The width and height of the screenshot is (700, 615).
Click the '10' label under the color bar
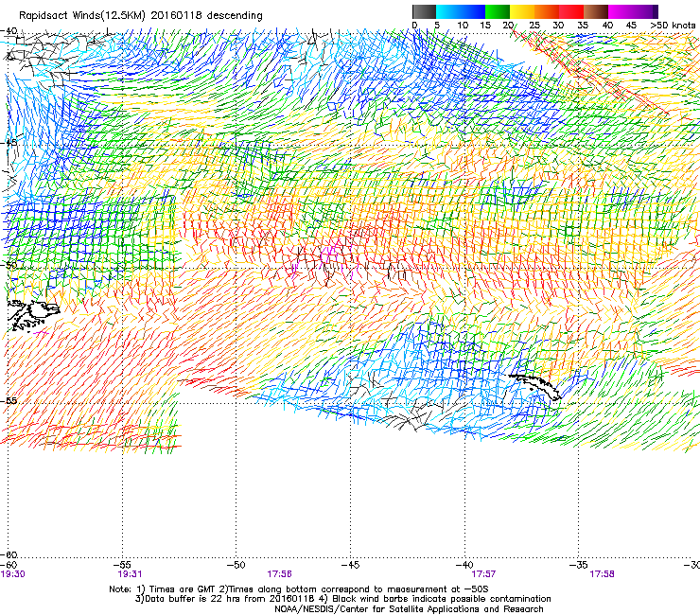(x=463, y=26)
